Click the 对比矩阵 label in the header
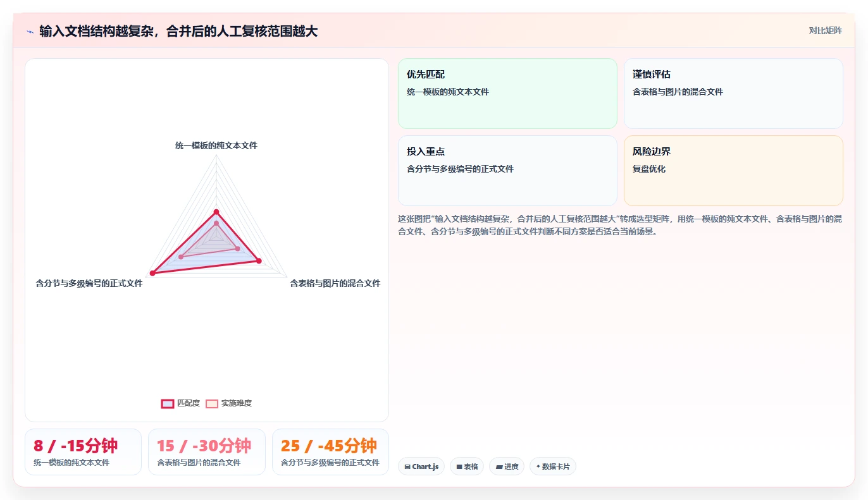This screenshot has width=868, height=500. (x=825, y=30)
